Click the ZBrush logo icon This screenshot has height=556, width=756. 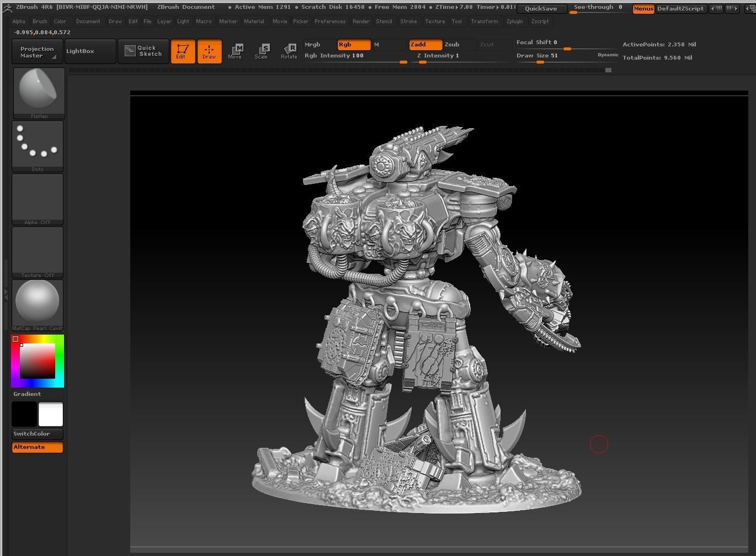[8, 8]
